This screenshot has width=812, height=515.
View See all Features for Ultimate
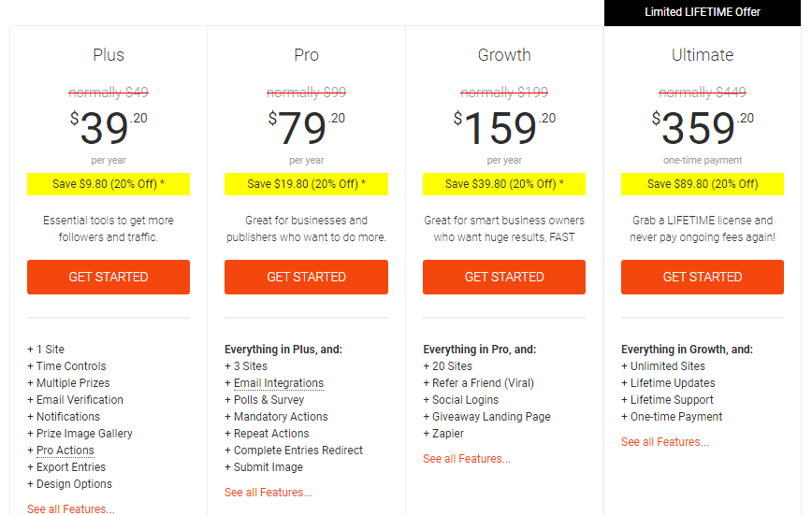[665, 442]
